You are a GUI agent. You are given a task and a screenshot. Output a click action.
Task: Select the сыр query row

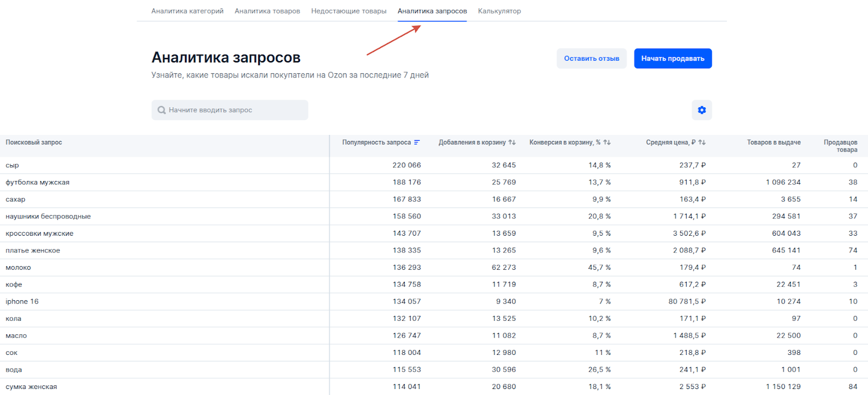coord(434,165)
